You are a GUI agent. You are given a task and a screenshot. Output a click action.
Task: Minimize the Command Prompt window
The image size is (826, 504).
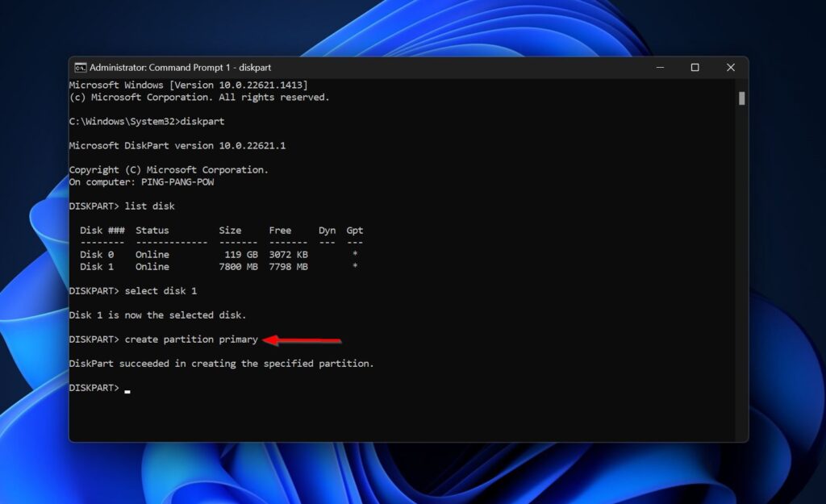tap(659, 68)
